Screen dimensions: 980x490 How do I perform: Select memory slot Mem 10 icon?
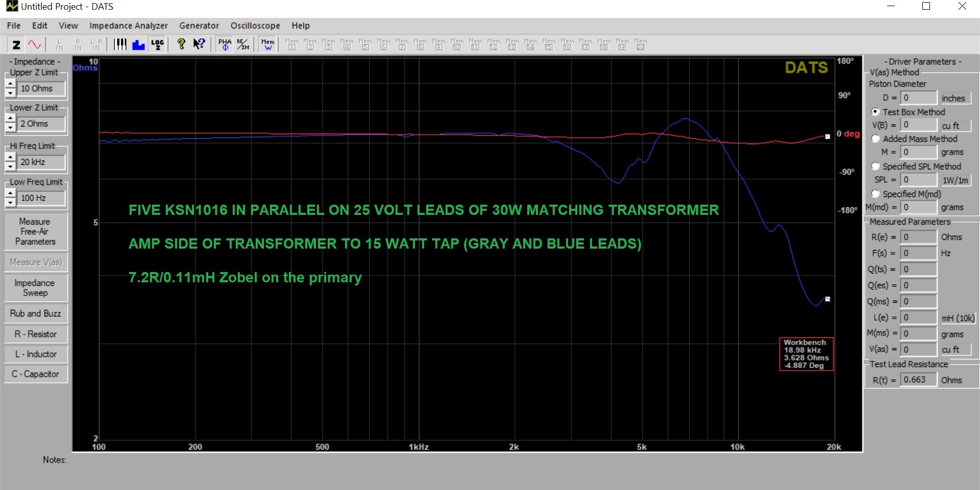pyautogui.click(x=457, y=44)
